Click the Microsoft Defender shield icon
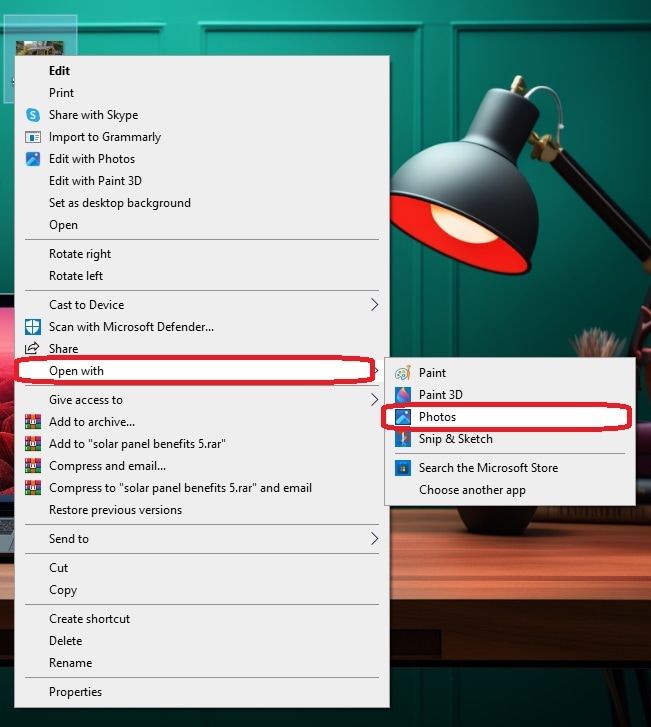 point(33,327)
